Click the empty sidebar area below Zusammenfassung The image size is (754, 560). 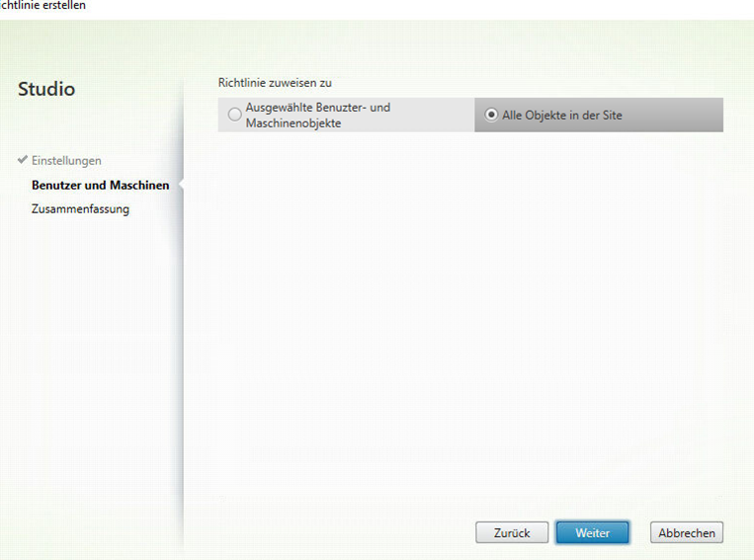[x=89, y=375]
